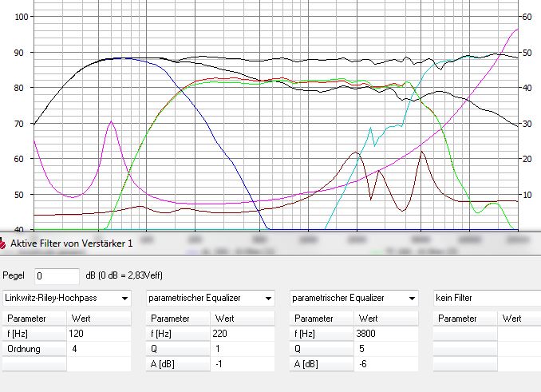Click first empty parameter row under 'kein Filter'

(464, 333)
